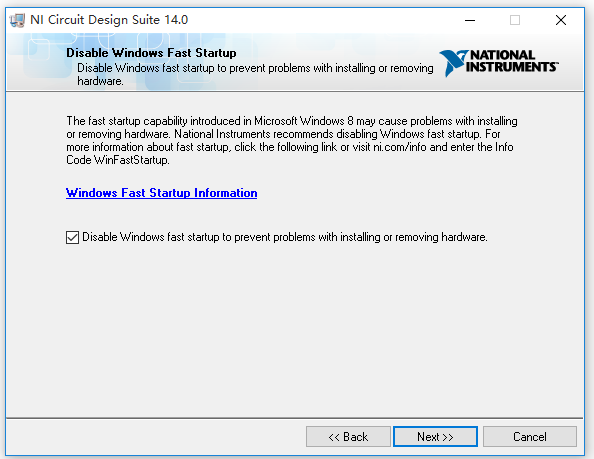Click the bold Disable Windows Fast Startup heading
The height and width of the screenshot is (459, 594).
151,53
